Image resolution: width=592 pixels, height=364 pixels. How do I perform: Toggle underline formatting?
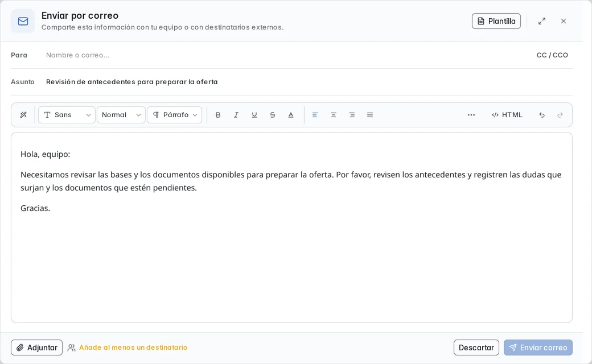coord(254,115)
